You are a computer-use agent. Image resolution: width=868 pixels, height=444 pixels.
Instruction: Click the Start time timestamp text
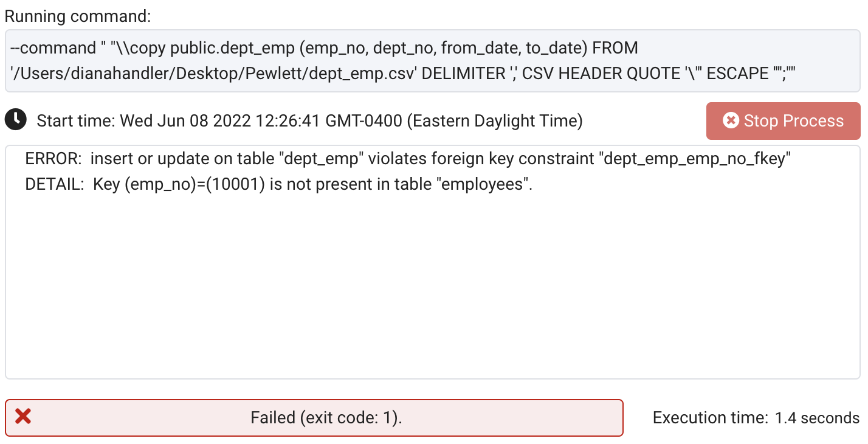310,120
